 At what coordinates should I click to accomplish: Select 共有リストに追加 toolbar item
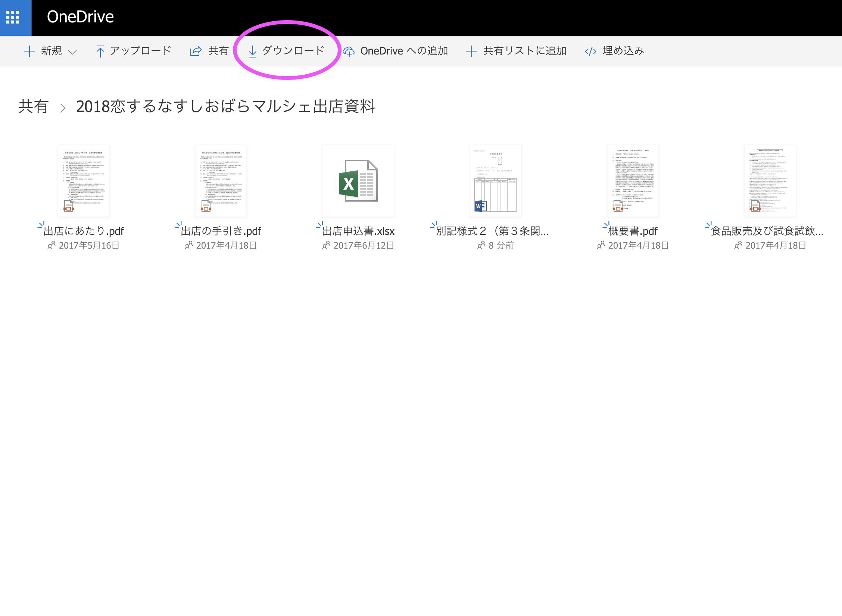(x=524, y=51)
